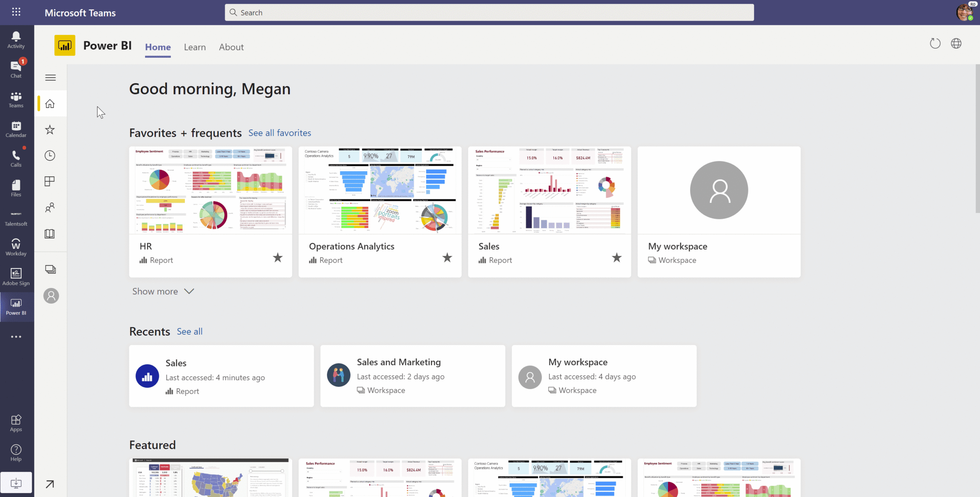
Task: Open the Recents clock icon in sidebar
Action: point(49,155)
